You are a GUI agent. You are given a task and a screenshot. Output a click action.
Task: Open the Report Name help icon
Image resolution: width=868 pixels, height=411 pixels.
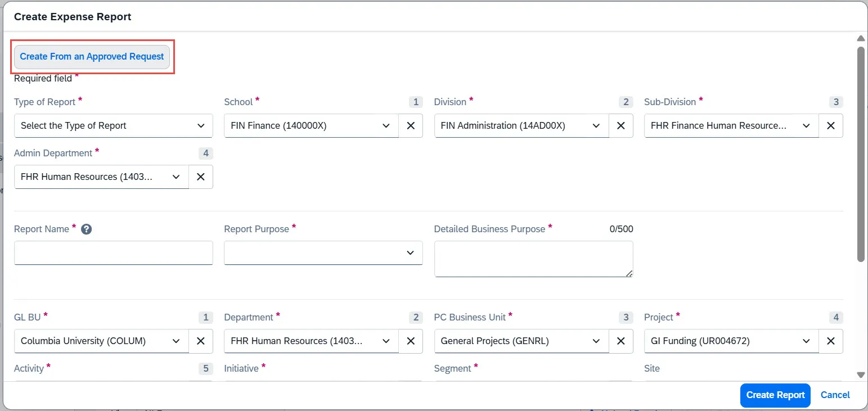86,229
